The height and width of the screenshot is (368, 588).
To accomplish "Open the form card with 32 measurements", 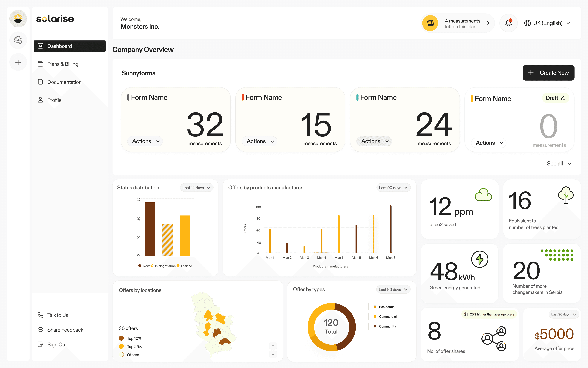I will tap(176, 120).
